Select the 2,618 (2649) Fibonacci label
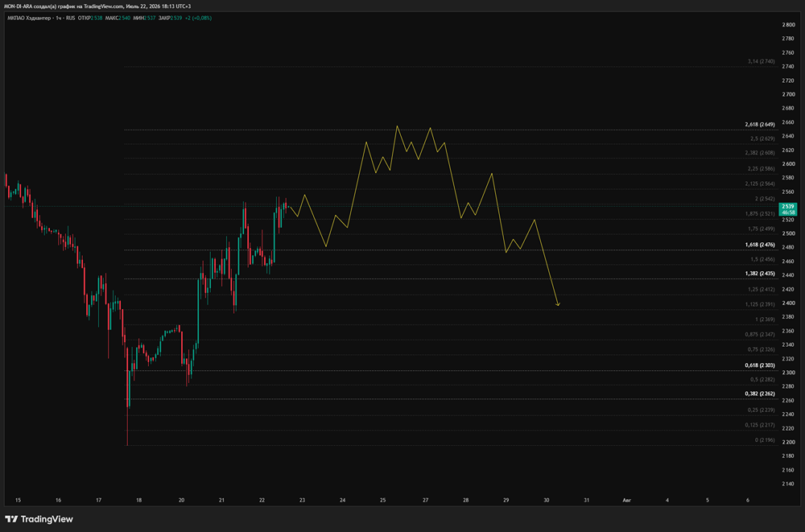 pos(760,124)
